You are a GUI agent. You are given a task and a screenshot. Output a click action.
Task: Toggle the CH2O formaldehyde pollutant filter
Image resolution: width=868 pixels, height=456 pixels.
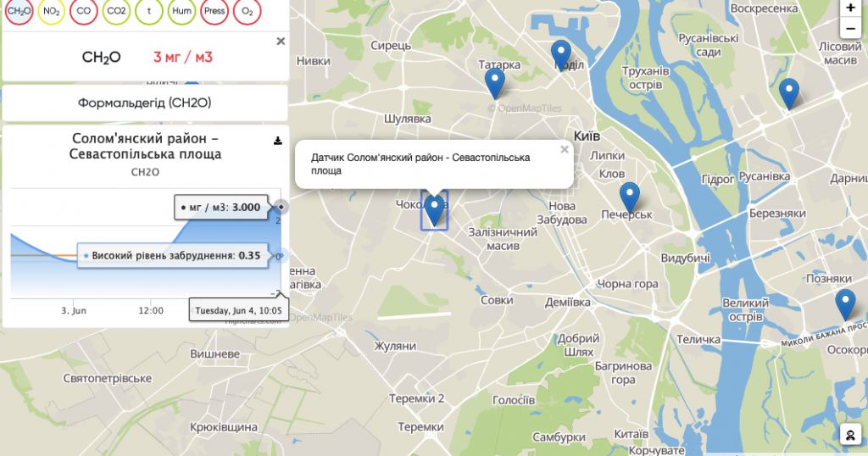click(x=19, y=12)
